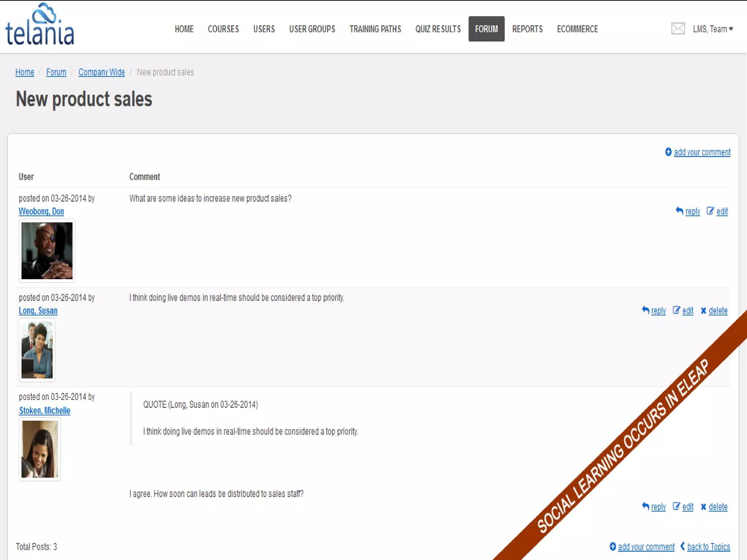The width and height of the screenshot is (747, 560).
Task: Click delete X on Stoken, Michelle's comment
Action: (704, 507)
